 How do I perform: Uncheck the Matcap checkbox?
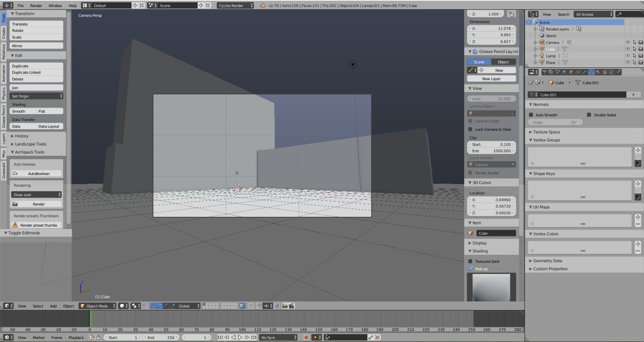tap(470, 268)
